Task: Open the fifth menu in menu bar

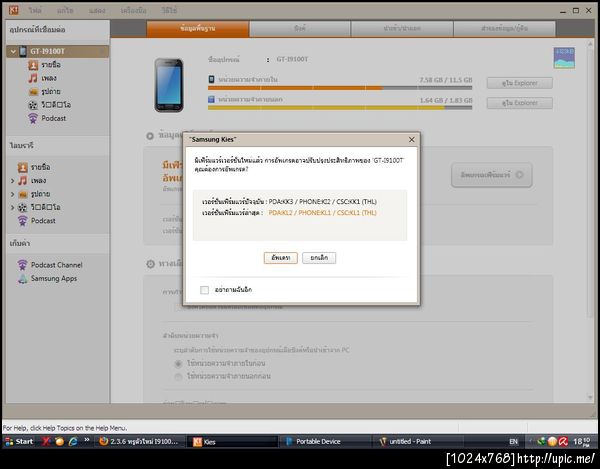Action: pyautogui.click(x=169, y=10)
